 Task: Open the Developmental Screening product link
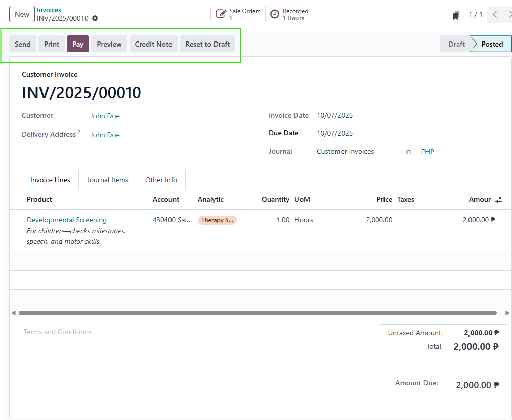click(x=67, y=220)
